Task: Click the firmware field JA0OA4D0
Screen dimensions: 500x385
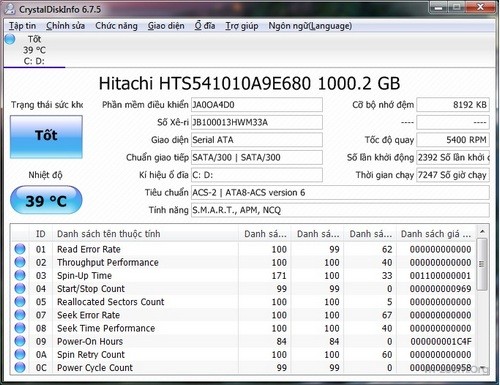Action: [x=257, y=105]
